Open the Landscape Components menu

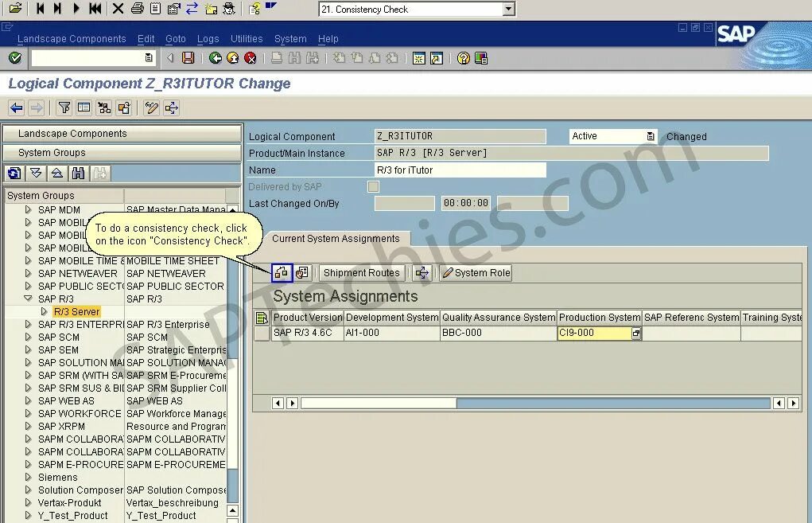(x=72, y=39)
